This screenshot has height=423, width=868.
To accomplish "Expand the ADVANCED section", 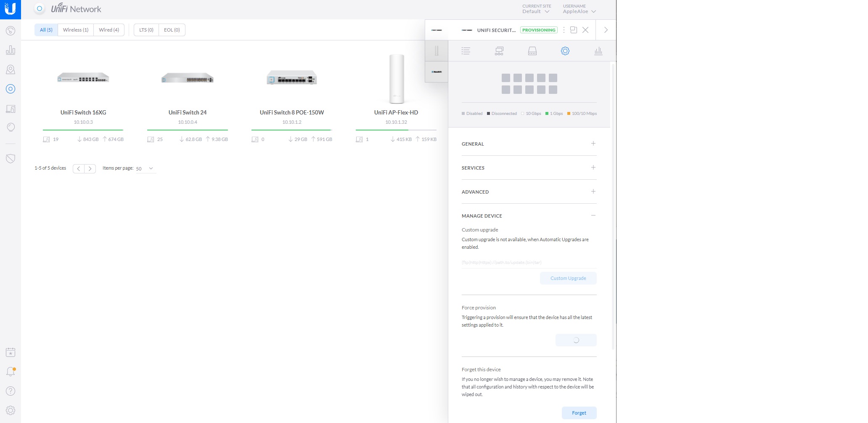I will click(x=529, y=192).
